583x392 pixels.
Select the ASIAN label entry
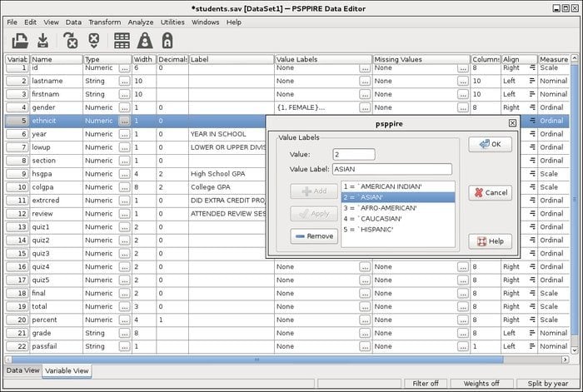(x=398, y=197)
